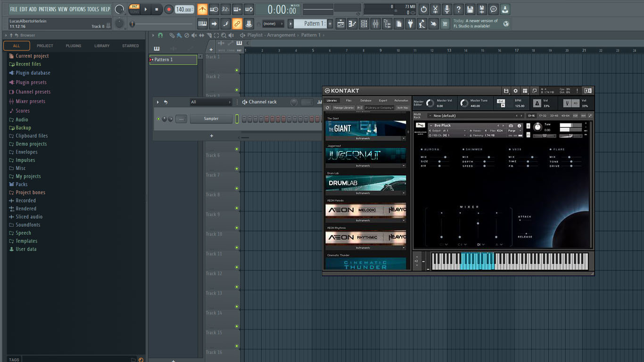644x362 pixels.
Task: Open the snap selector showing (none)
Action: coord(273,24)
